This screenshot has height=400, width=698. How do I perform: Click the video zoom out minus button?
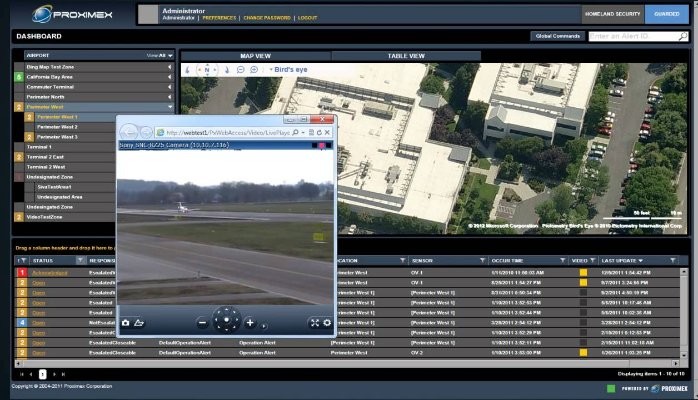point(202,323)
